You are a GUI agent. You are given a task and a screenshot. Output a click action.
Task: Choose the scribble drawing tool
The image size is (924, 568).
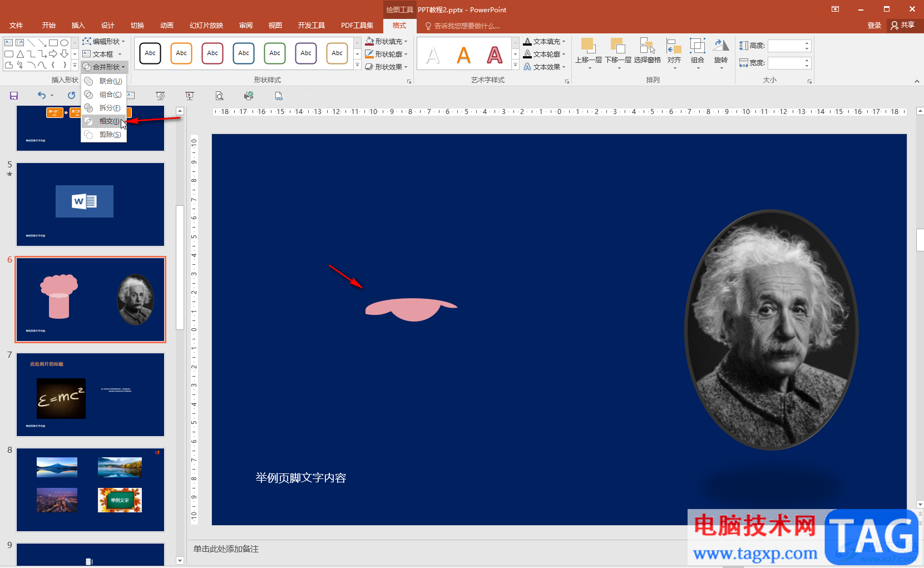pos(20,65)
